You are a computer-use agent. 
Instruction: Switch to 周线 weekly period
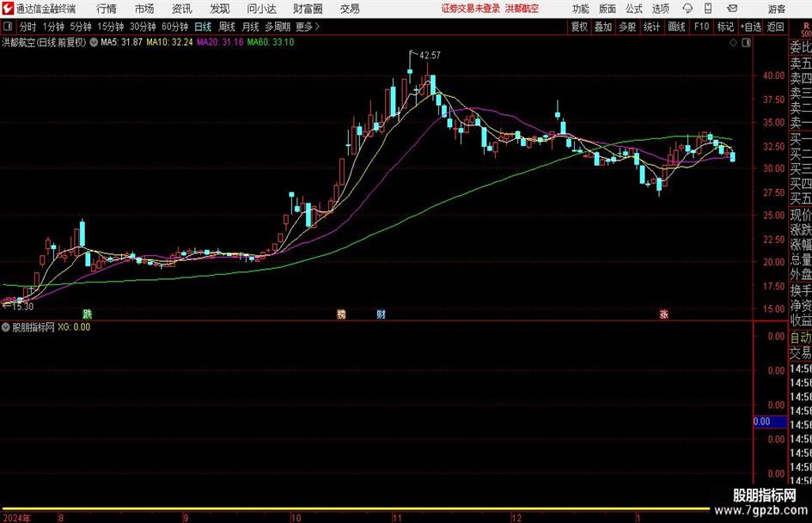point(226,27)
